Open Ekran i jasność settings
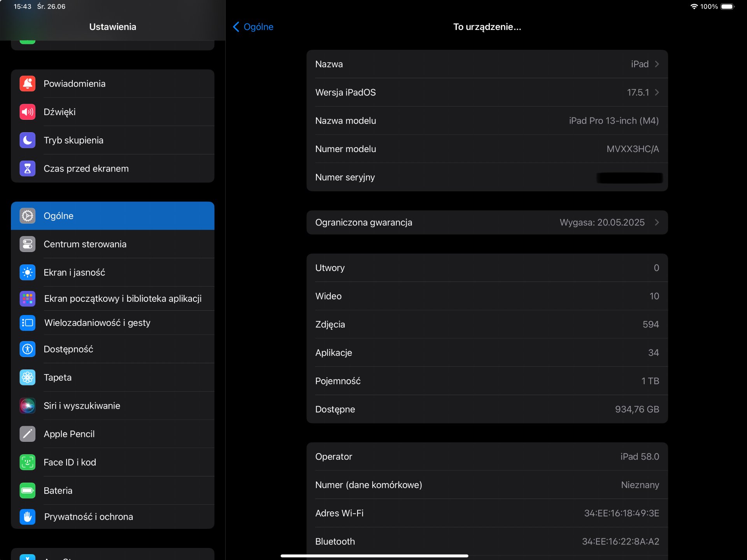The width and height of the screenshot is (747, 560). 113,273
